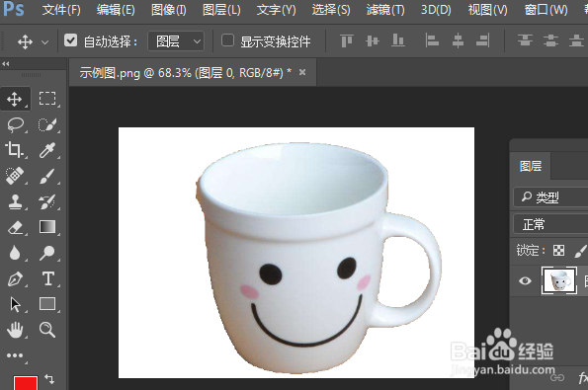Screen dimensions: 588x390
Task: Open the 滤镜(T) menu
Action: click(x=385, y=10)
